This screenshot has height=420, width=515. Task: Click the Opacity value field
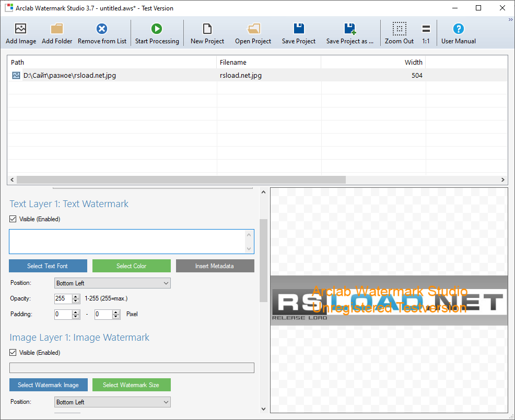click(x=63, y=298)
